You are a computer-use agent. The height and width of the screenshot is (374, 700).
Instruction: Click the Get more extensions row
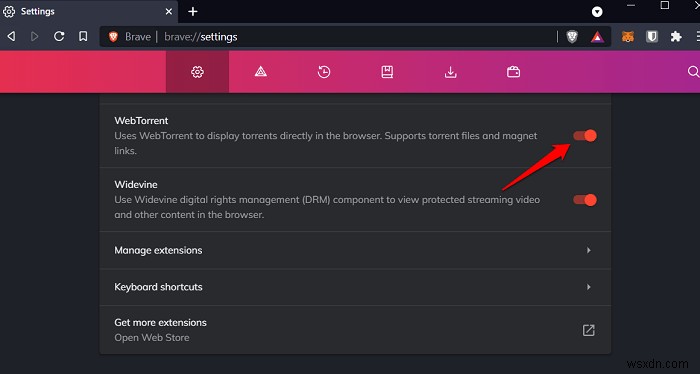click(x=355, y=330)
